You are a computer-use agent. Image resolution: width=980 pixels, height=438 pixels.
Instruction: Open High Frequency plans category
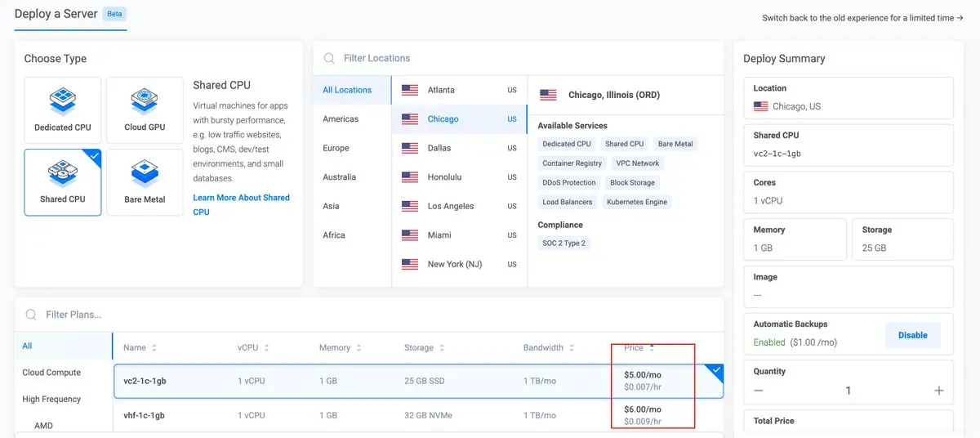pos(51,400)
